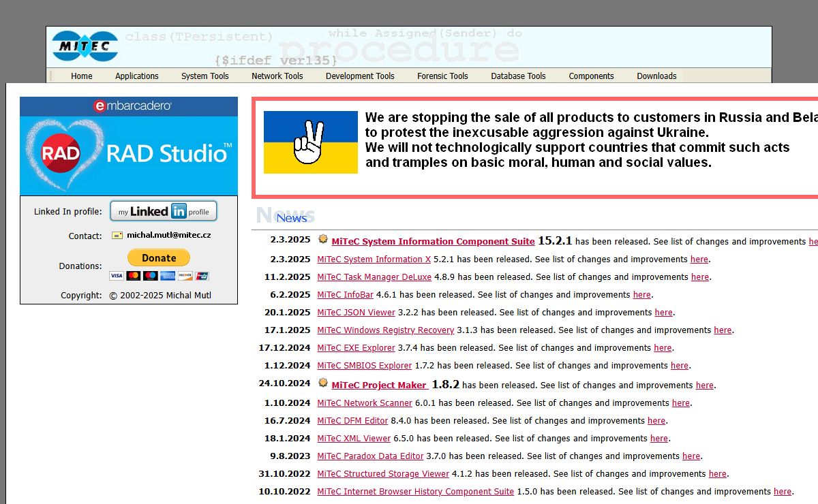Viewport: 818px width, 504px height.
Task: Click the News heading
Action: [292, 218]
